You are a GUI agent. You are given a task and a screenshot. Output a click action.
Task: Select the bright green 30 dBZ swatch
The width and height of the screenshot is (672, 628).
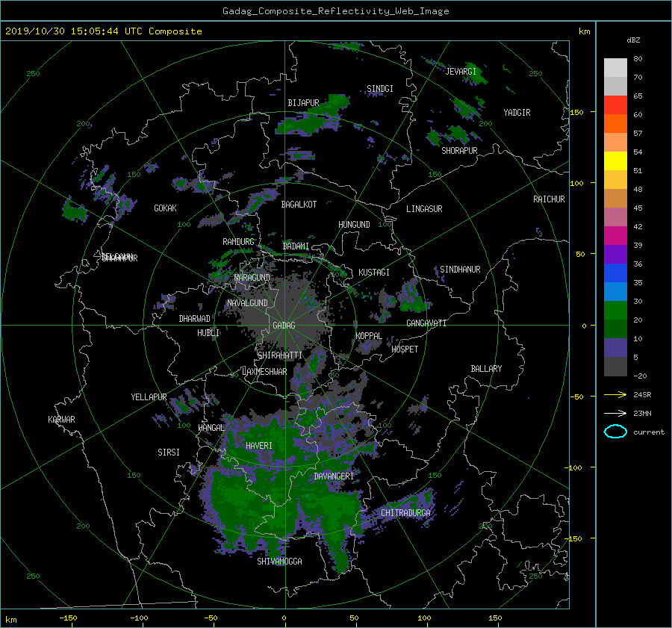615,310
